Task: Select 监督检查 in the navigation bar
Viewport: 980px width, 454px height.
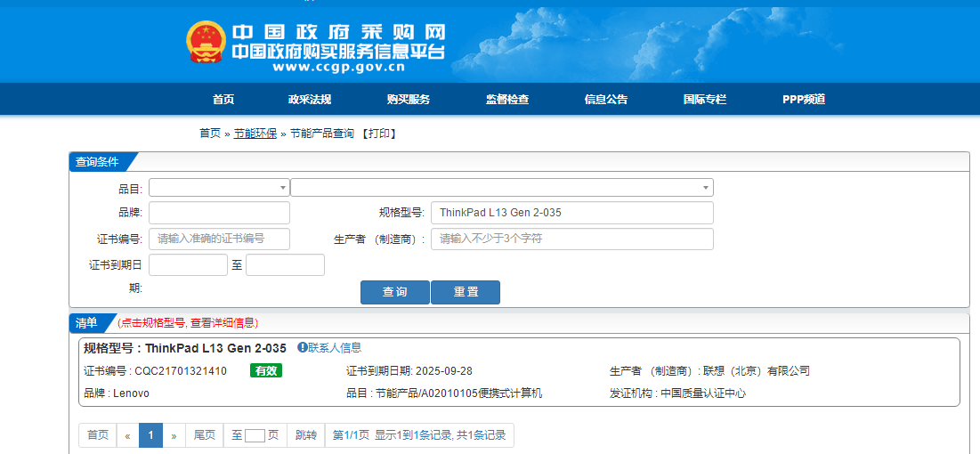Action: click(507, 100)
